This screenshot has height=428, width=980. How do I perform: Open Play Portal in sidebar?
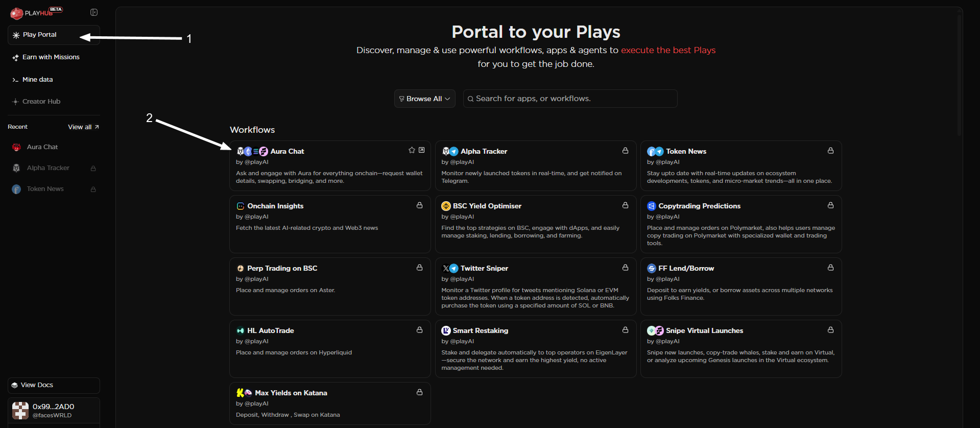54,35
